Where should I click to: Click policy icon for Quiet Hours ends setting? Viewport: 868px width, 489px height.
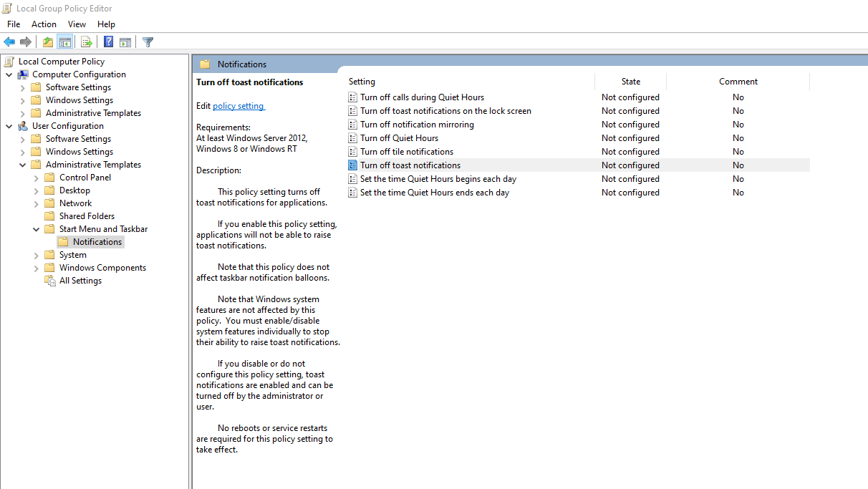(352, 193)
